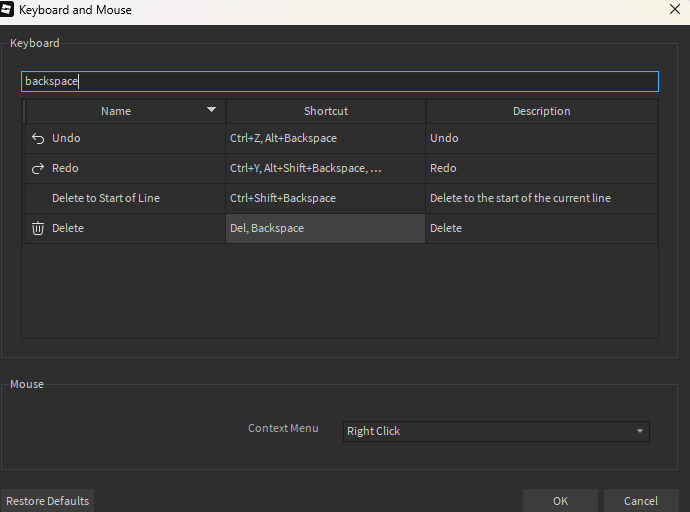This screenshot has height=512, width=690.
Task: Click the Undo arrow icon
Action: coord(38,138)
